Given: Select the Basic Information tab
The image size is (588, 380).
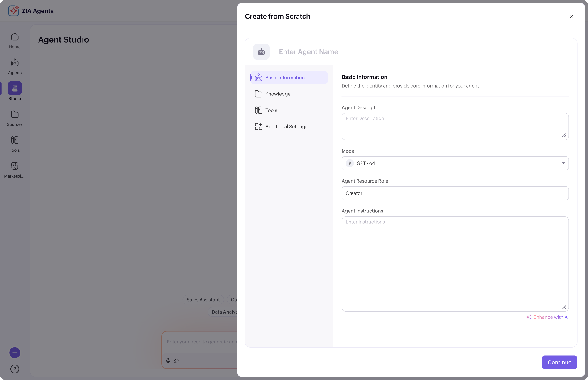Looking at the screenshot, I should (x=289, y=78).
